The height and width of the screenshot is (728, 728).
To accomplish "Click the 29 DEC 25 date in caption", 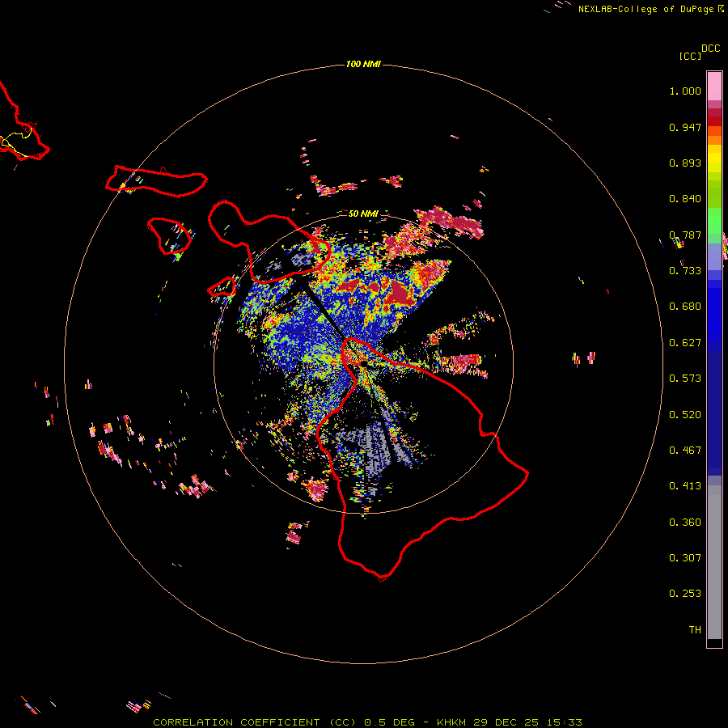I will tap(506, 722).
